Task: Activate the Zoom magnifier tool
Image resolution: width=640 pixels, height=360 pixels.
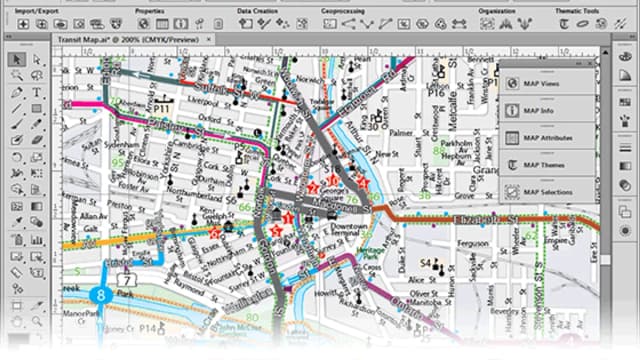Action: tap(37, 322)
